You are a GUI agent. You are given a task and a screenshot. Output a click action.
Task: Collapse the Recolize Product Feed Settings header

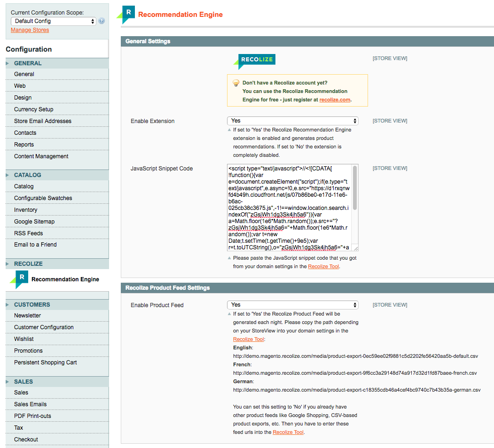coord(307,288)
